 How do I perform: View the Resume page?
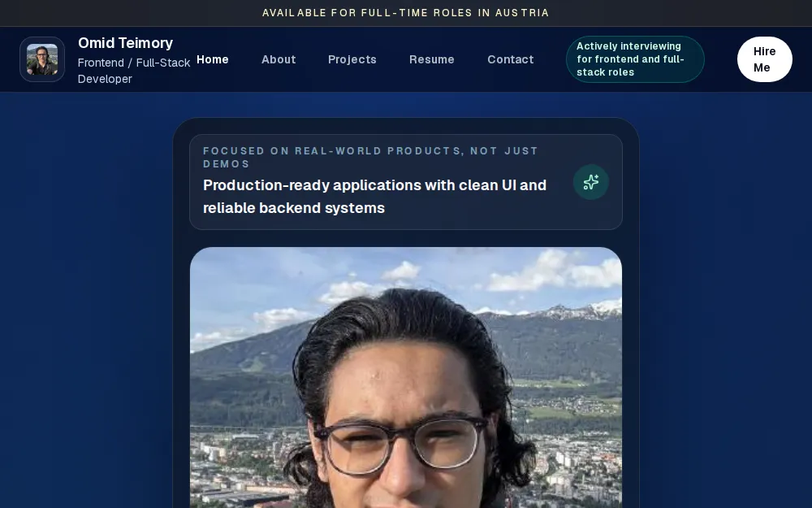click(x=432, y=59)
